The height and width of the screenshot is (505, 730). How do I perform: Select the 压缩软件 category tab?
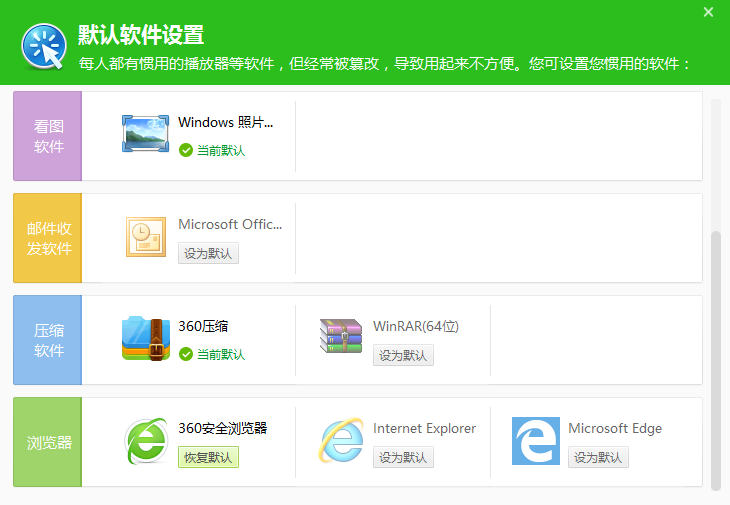coord(47,340)
